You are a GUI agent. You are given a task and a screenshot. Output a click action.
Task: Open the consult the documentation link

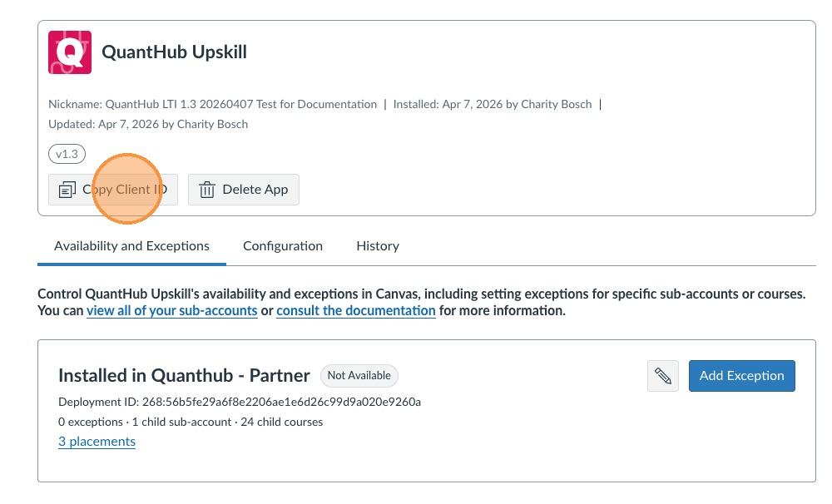point(356,311)
